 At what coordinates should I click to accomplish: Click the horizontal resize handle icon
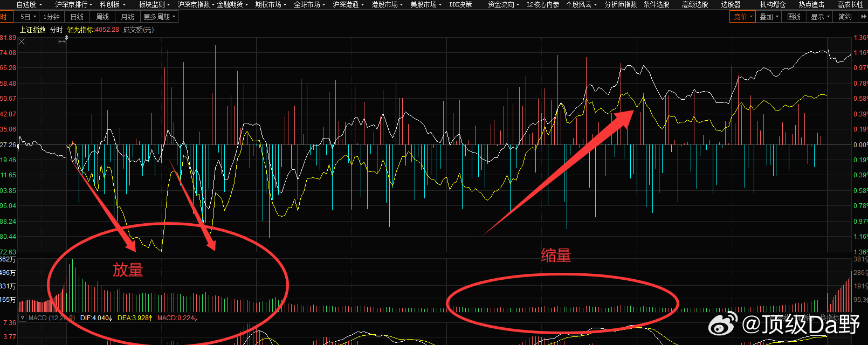(62, 41)
